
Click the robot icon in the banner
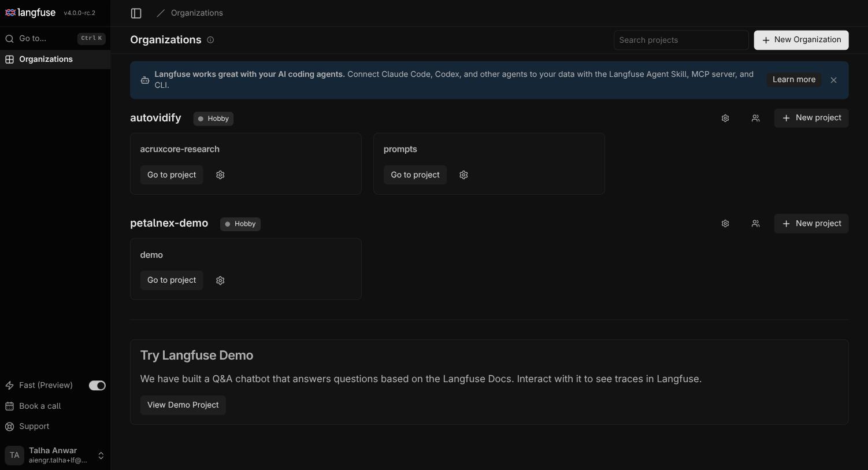point(144,80)
